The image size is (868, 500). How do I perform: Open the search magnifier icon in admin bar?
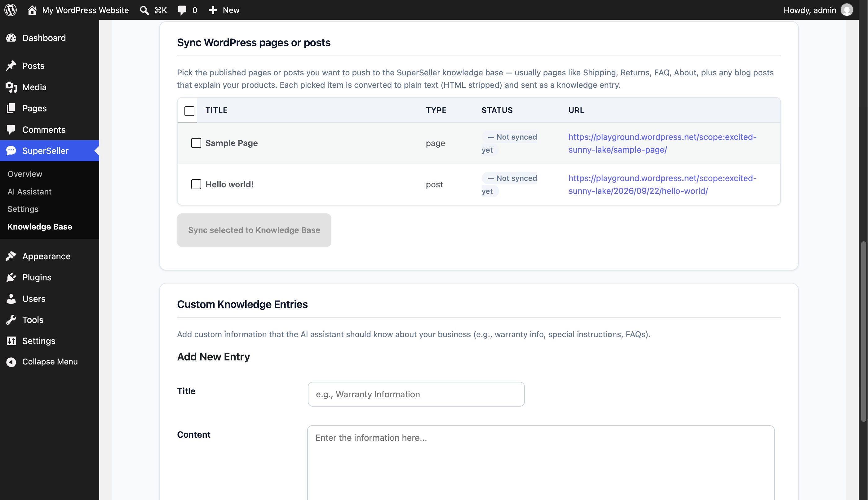tap(144, 10)
